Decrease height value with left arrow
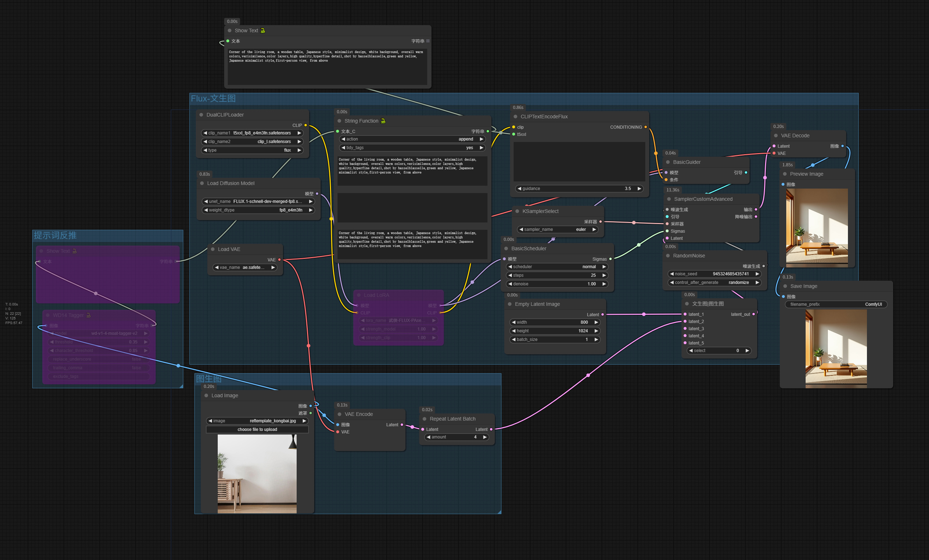Screen dimensions: 929x560 coord(514,331)
